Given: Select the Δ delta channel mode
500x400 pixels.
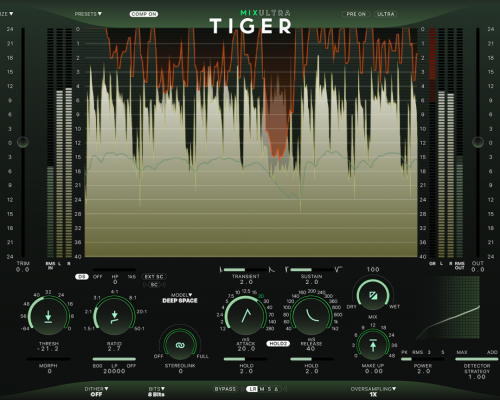Looking at the screenshot, I should pyautogui.click(x=276, y=389).
